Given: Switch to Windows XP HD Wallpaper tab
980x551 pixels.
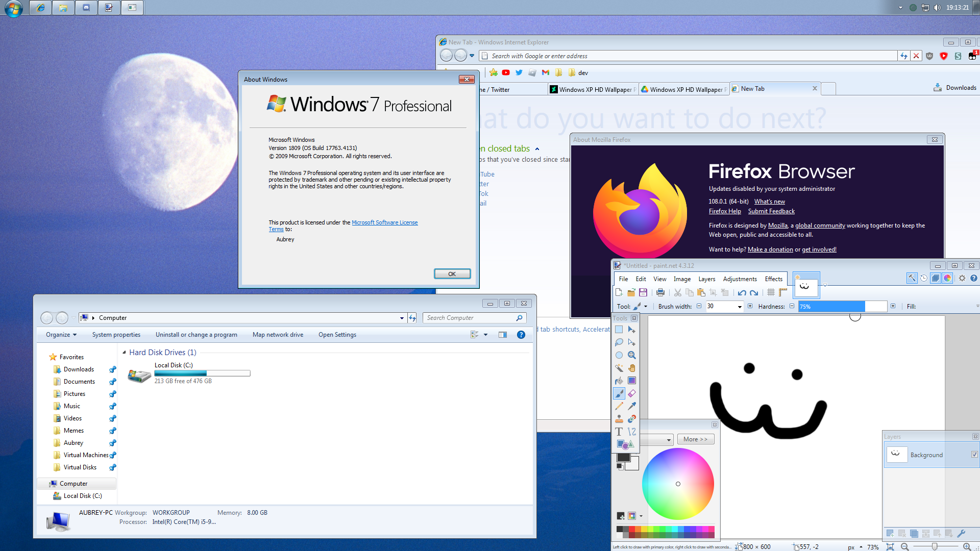Looking at the screenshot, I should 595,89.
